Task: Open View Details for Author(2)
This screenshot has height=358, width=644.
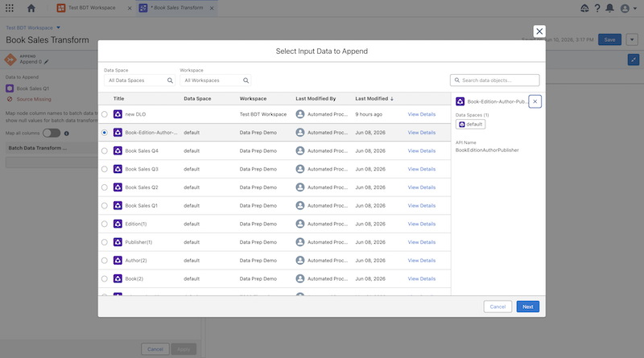Action: 421,261
